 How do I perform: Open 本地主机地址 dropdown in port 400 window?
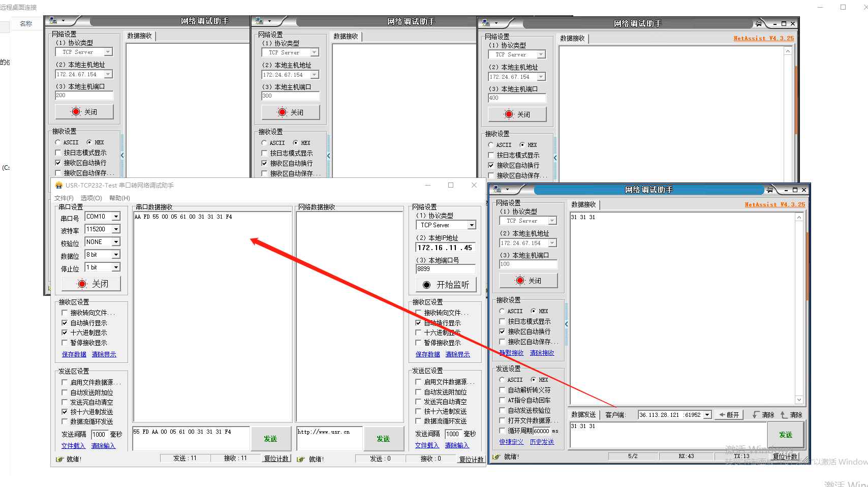pyautogui.click(x=541, y=77)
